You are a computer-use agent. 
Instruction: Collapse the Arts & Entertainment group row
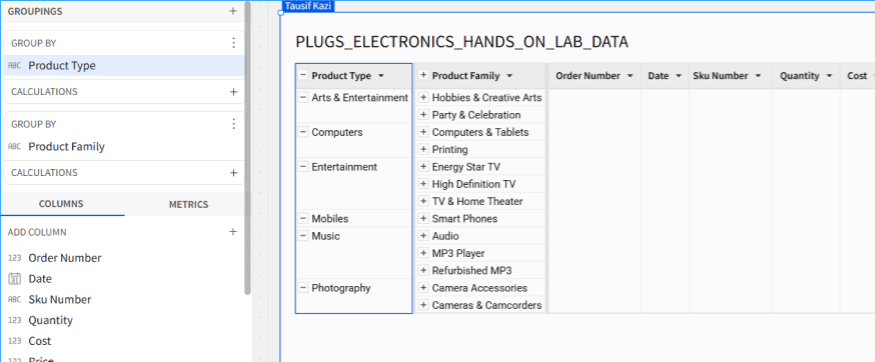(x=303, y=98)
